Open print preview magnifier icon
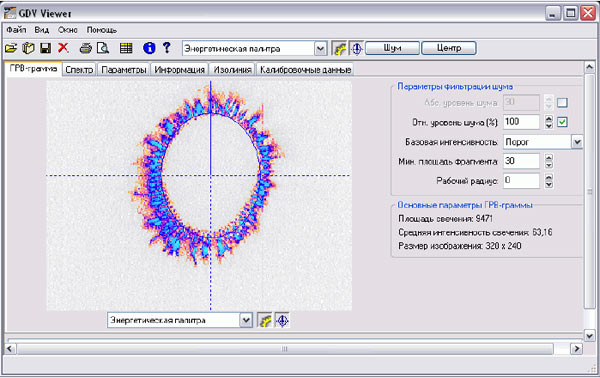Image resolution: width=600 pixels, height=378 pixels. [103, 48]
